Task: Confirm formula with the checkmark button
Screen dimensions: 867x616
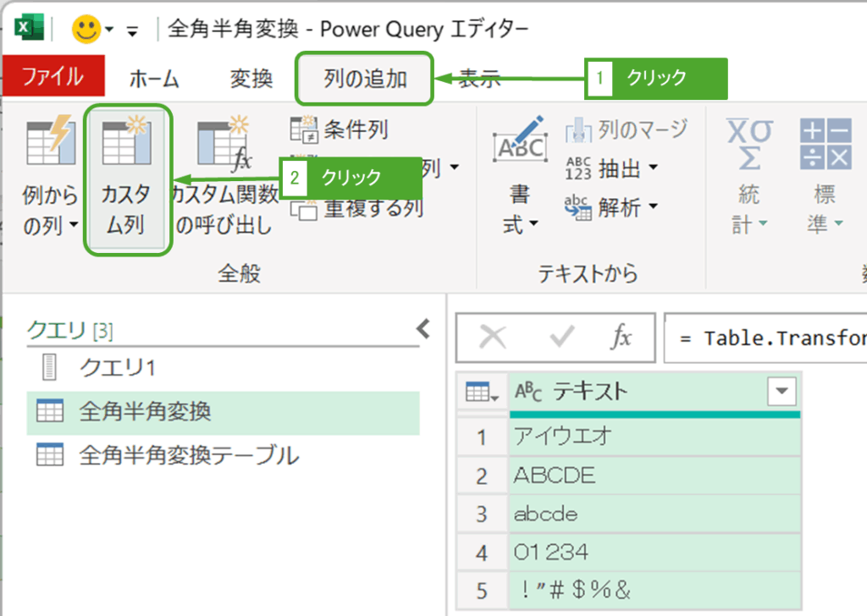Action: pos(561,337)
